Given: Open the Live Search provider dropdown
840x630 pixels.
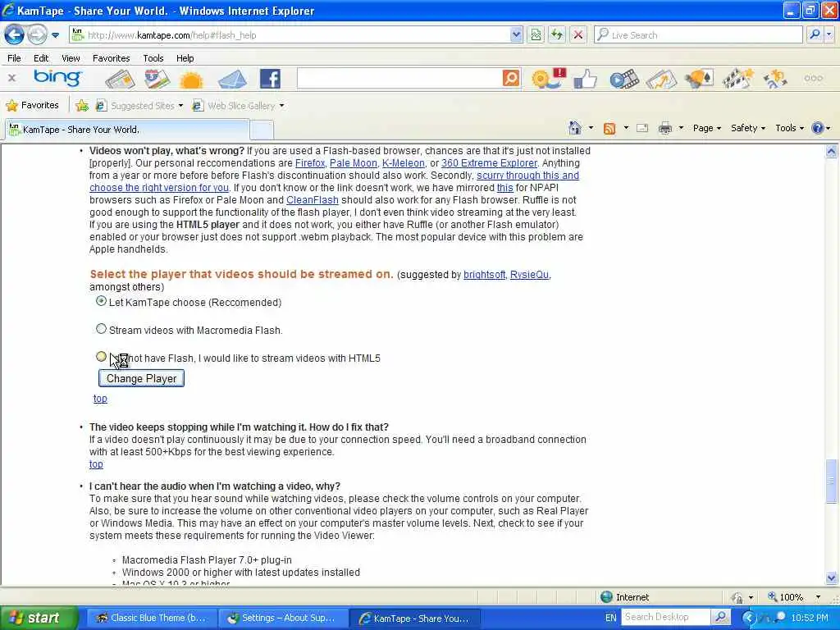Looking at the screenshot, I should coord(829,34).
